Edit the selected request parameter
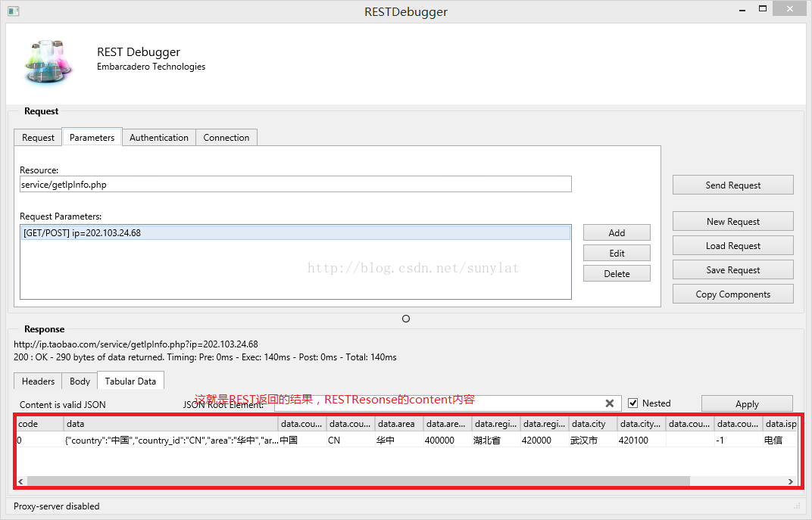 pos(617,253)
